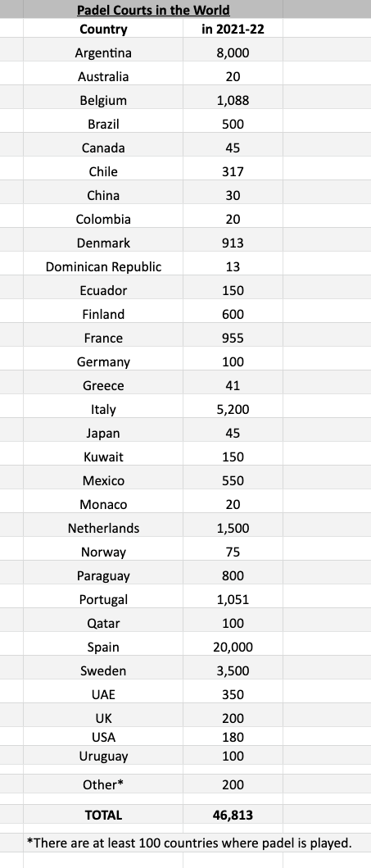The image size is (371, 868).
Task: Click the 'Country' column header cell
Action: click(103, 30)
